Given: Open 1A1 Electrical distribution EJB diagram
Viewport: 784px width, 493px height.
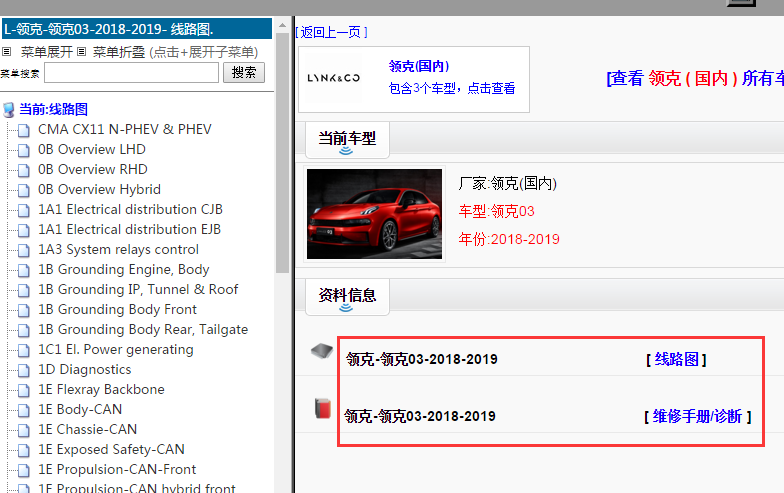Looking at the screenshot, I should click(x=130, y=230).
